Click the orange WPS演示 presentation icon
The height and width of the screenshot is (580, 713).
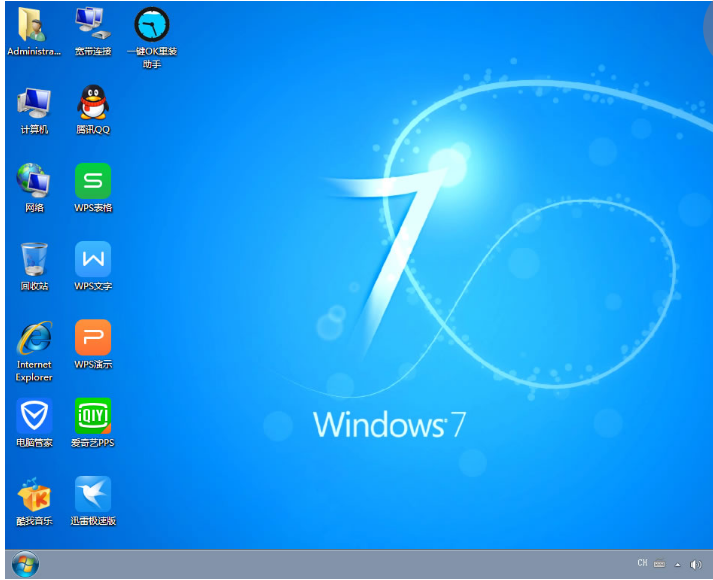(92, 338)
